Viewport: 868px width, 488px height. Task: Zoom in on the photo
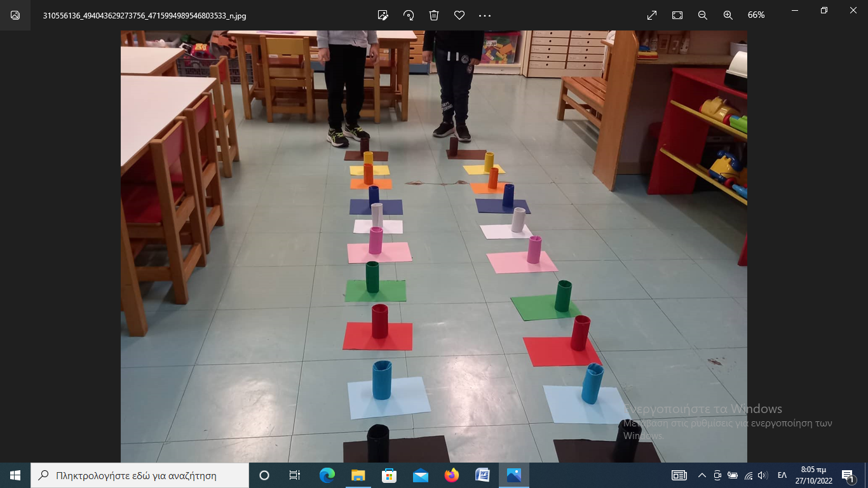(728, 15)
